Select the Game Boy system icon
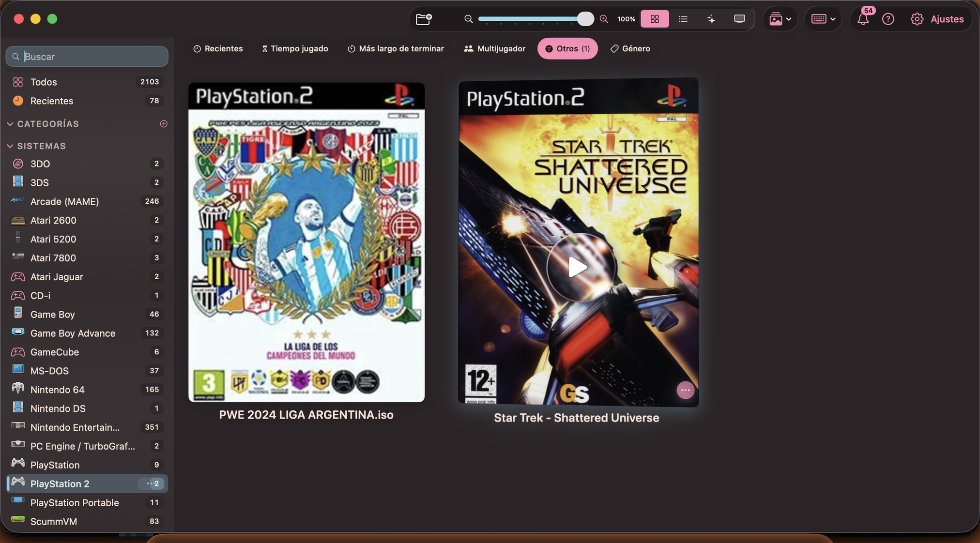Viewport: 980px width, 543px height. (x=18, y=314)
